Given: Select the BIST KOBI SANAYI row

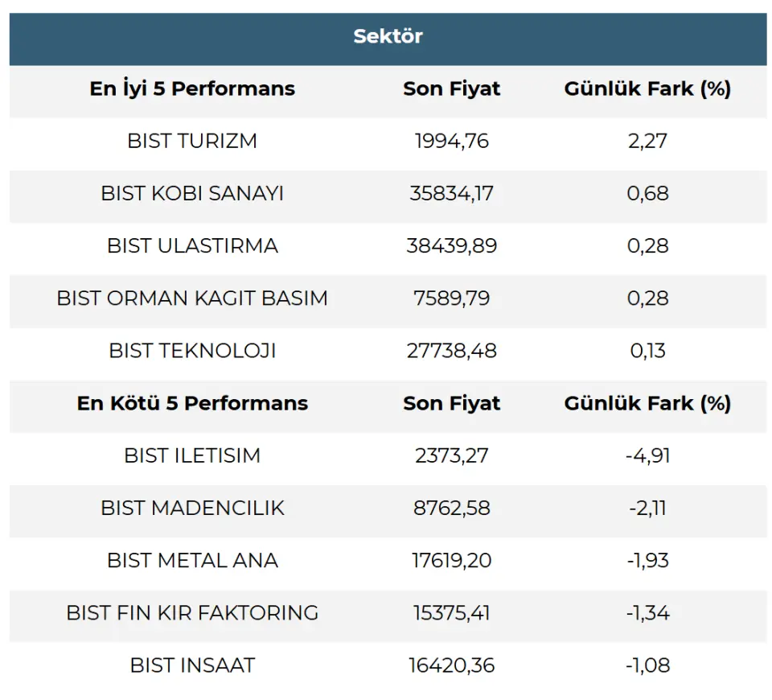Looking at the screenshot, I should pos(192,193).
